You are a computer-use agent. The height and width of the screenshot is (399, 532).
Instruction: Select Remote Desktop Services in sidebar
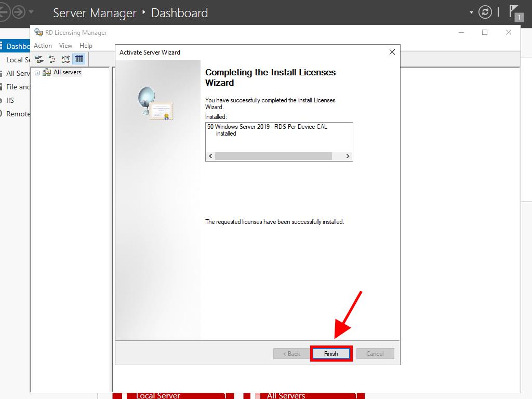click(x=15, y=114)
